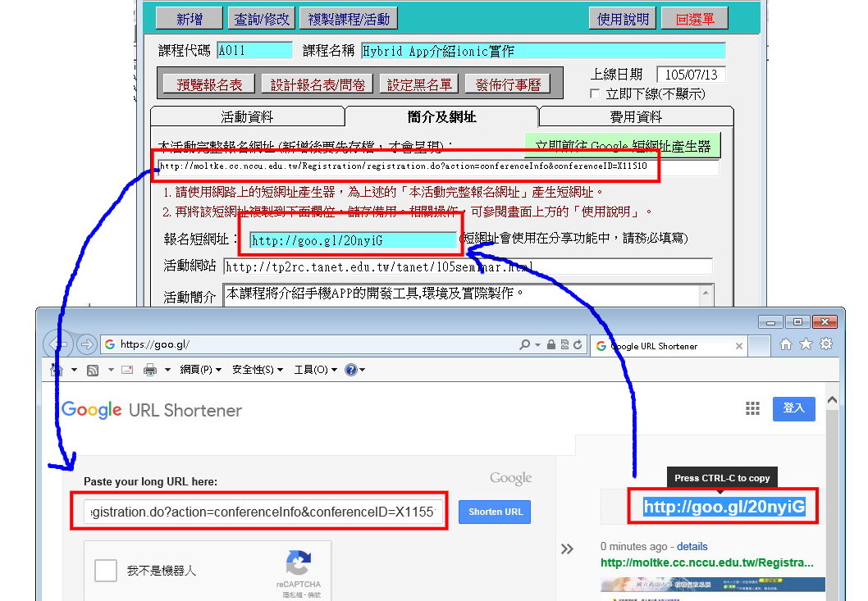Click 立即前往 Google 短網址產生器 button
Image resolution: width=868 pixels, height=601 pixels.
tap(623, 146)
